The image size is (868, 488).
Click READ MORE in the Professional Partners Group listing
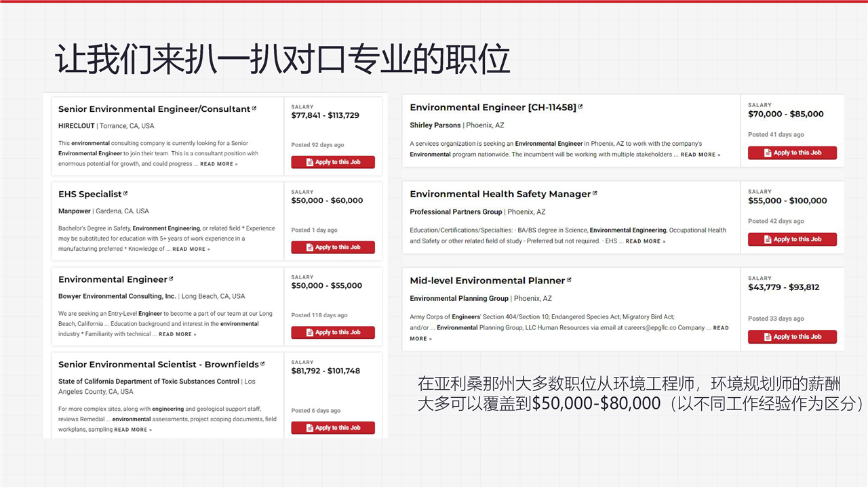click(x=645, y=241)
